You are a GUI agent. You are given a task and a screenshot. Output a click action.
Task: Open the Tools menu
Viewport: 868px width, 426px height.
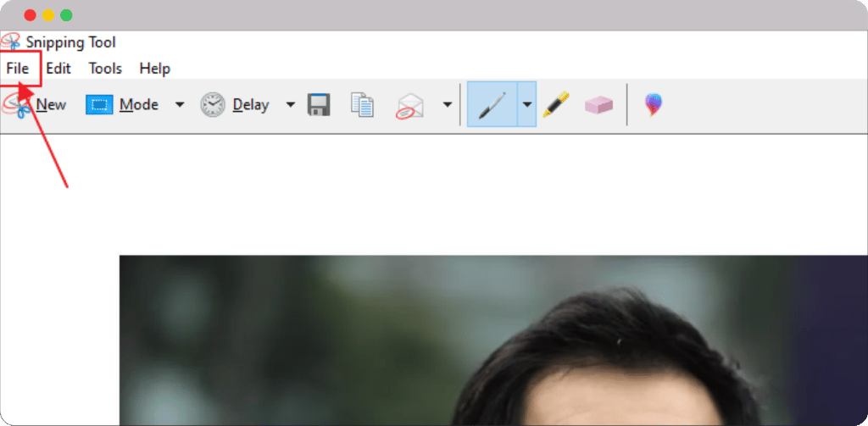click(x=105, y=69)
